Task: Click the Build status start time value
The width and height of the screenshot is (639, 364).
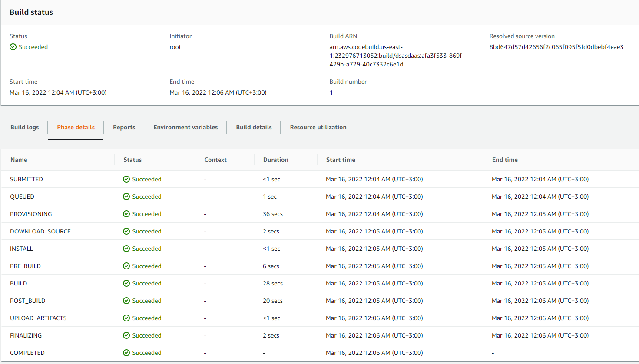Action: coord(58,92)
